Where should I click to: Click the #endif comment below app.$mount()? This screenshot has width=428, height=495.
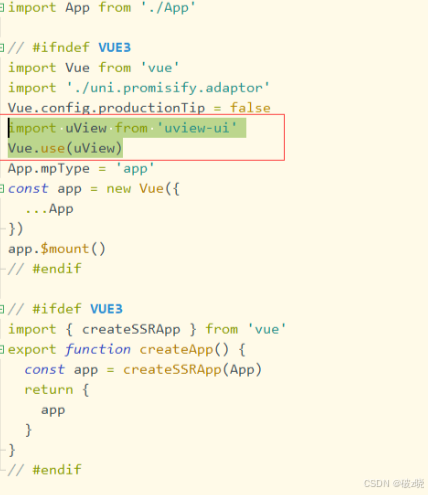[x=45, y=269]
